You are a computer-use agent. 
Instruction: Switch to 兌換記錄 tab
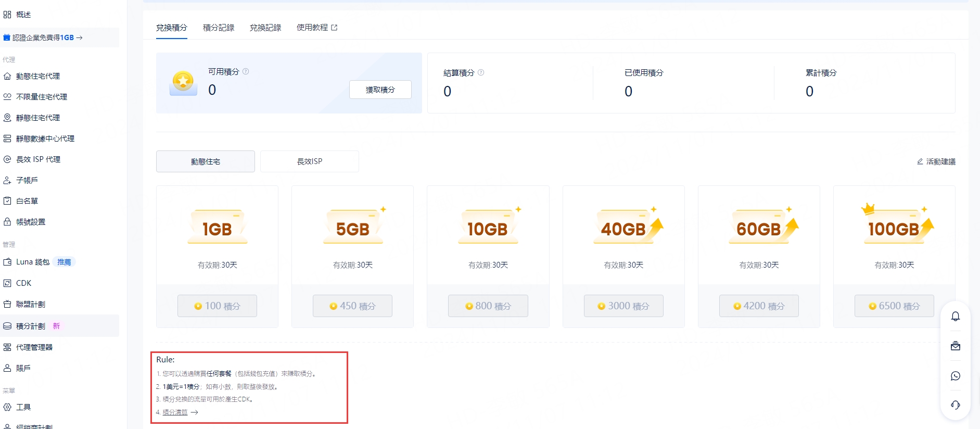tap(265, 28)
